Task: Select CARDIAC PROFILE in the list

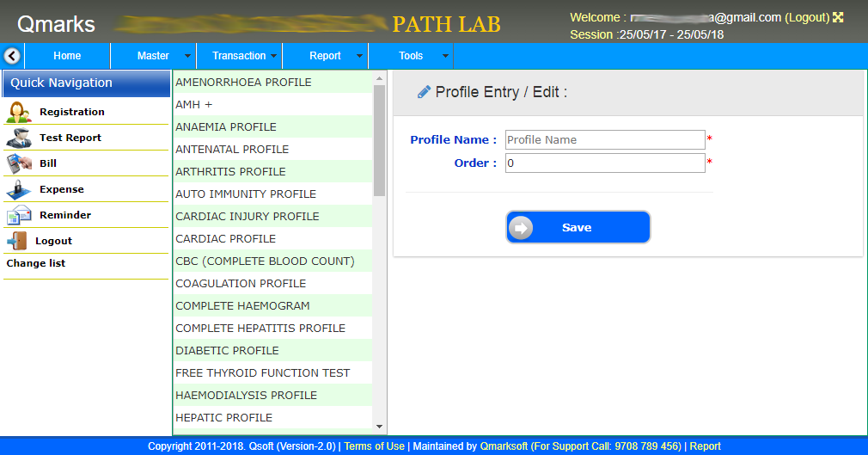Action: point(273,238)
